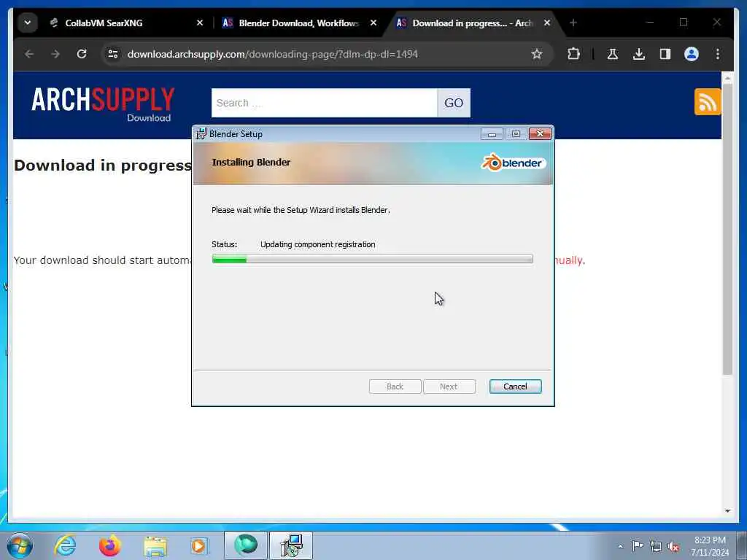This screenshot has height=560, width=747.
Task: Open the Windows Start menu
Action: point(20,545)
